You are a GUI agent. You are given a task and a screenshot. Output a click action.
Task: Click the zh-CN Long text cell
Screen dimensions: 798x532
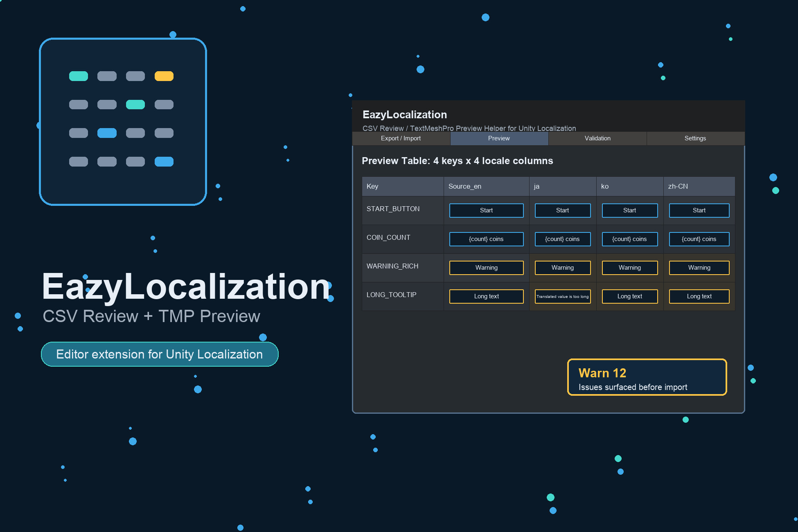699,296
